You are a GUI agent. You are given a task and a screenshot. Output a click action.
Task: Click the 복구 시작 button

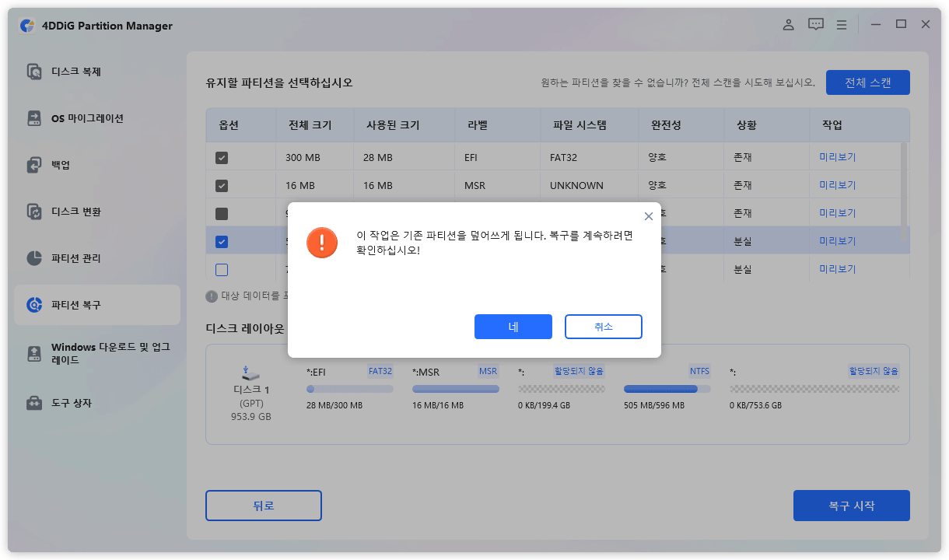pos(852,506)
